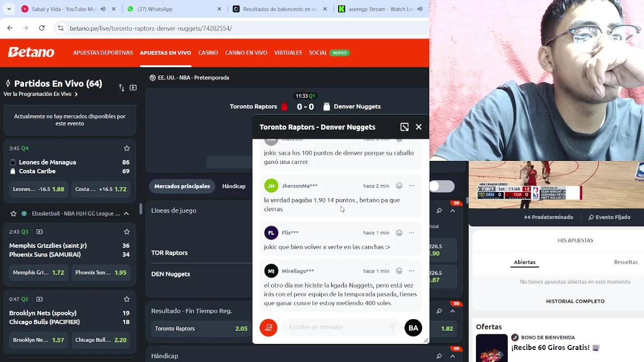This screenshot has height=362, width=644.
Task: Bet Phoenix Suns at 1.95
Action: pos(101,273)
